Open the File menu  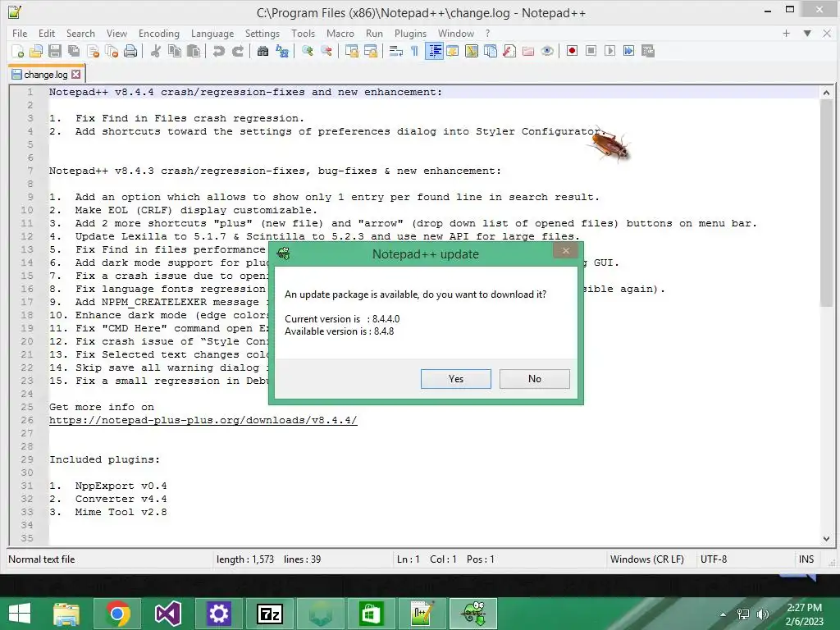[20, 33]
